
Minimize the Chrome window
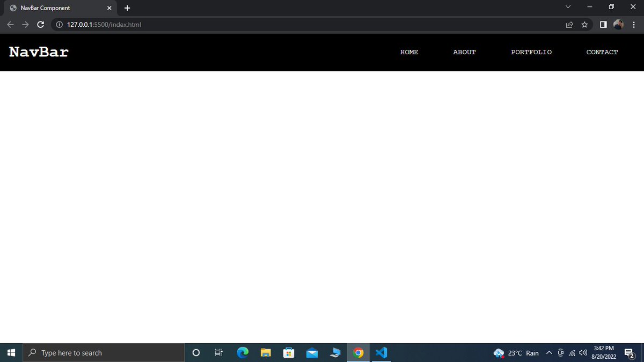point(589,7)
